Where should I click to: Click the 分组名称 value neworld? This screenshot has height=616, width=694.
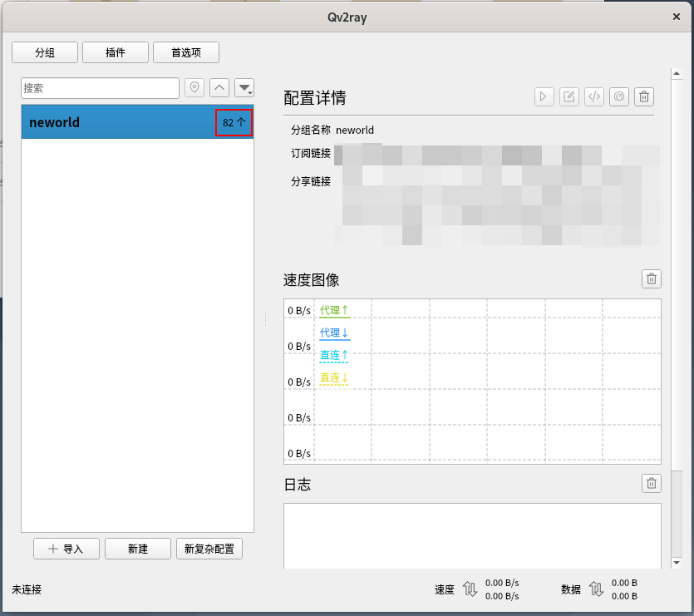(x=355, y=131)
